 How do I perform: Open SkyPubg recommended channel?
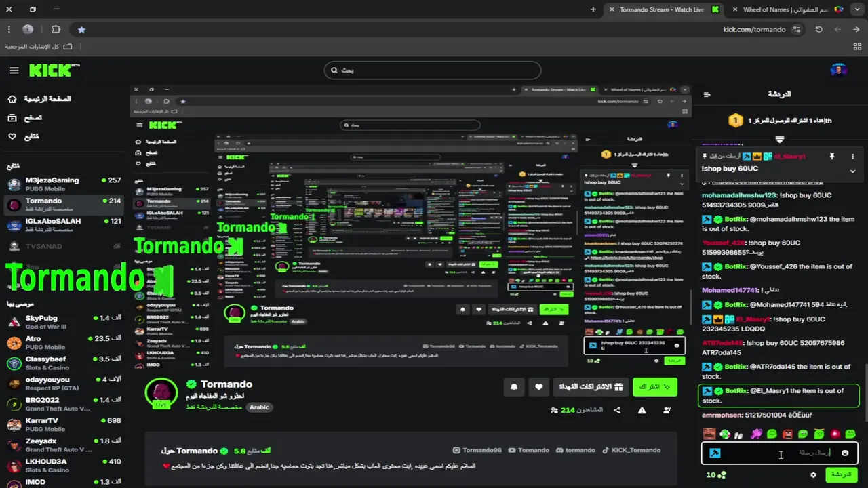(64, 322)
